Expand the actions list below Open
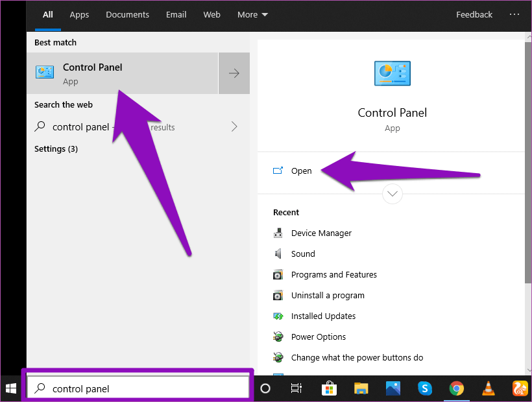 click(x=393, y=194)
